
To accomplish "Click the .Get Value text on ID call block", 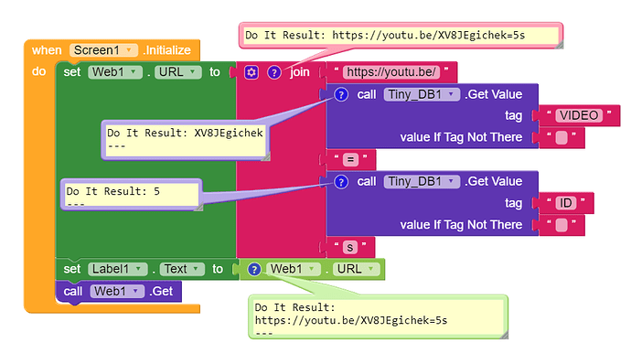I will coord(494,182).
